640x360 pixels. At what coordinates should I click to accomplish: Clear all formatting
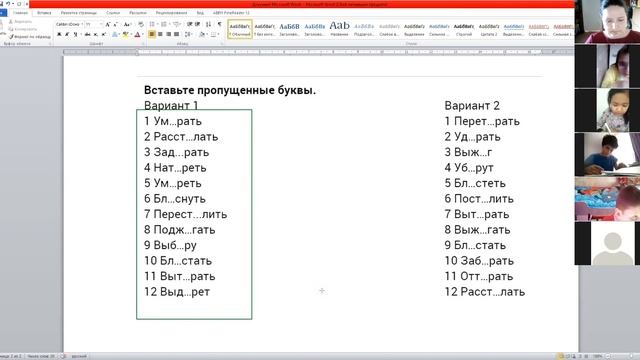tap(141, 24)
